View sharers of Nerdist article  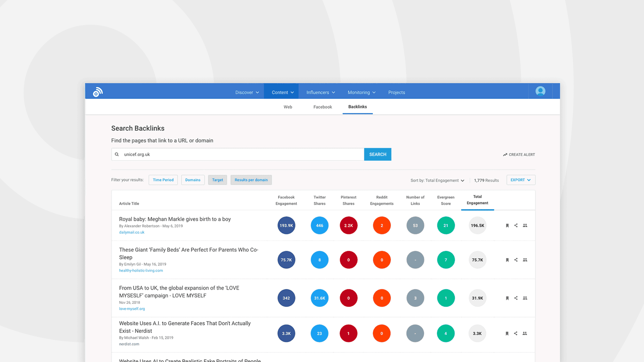[525, 334]
